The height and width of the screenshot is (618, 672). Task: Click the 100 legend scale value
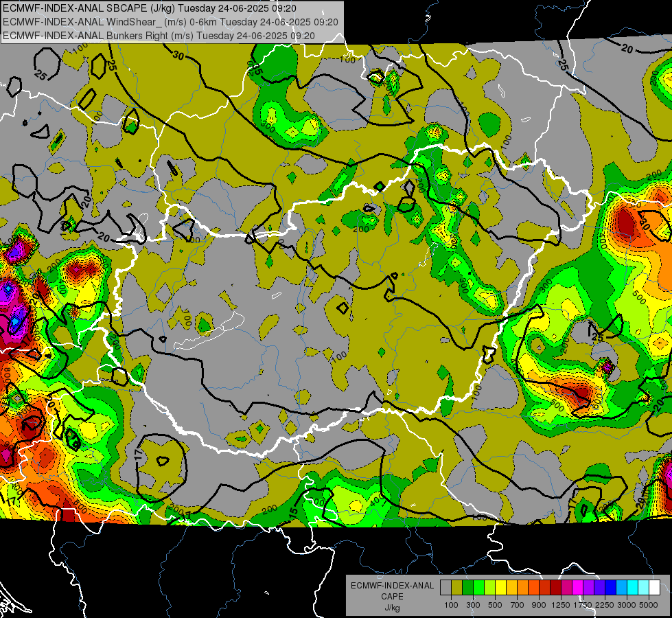coord(451,605)
